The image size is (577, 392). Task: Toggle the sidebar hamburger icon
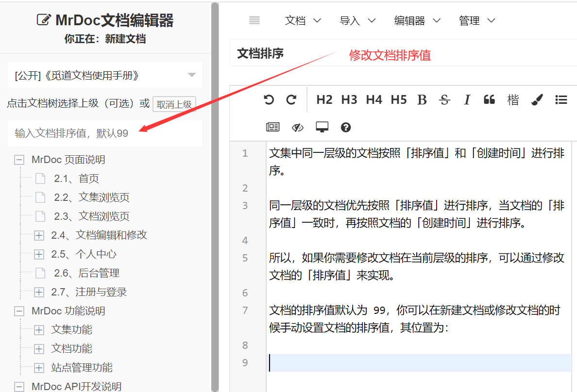pyautogui.click(x=255, y=20)
